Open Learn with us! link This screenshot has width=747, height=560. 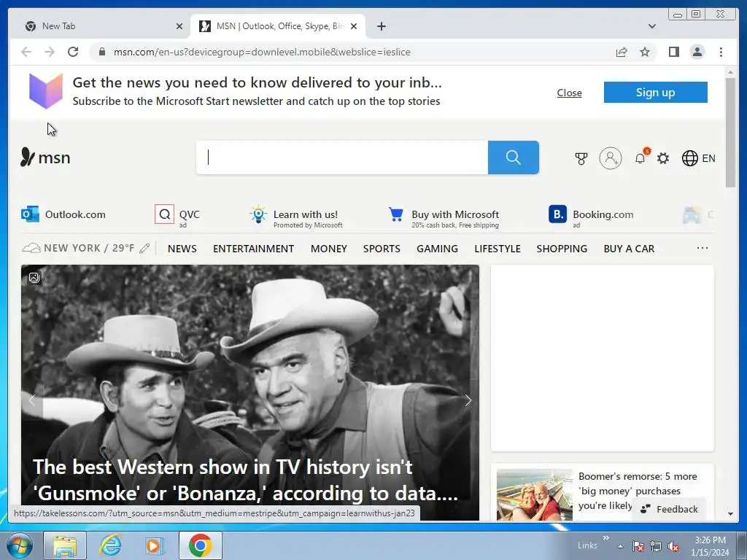coord(296,217)
